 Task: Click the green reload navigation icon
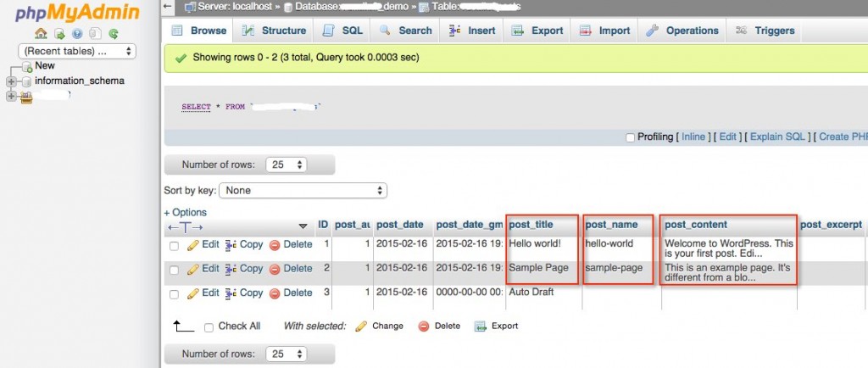coord(114,34)
